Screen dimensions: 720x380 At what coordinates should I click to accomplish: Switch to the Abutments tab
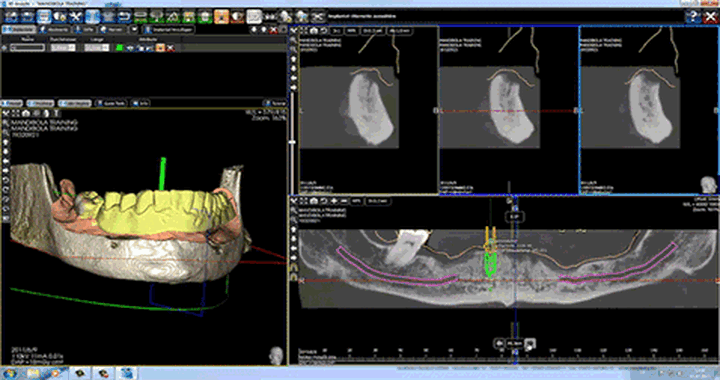coord(54,29)
